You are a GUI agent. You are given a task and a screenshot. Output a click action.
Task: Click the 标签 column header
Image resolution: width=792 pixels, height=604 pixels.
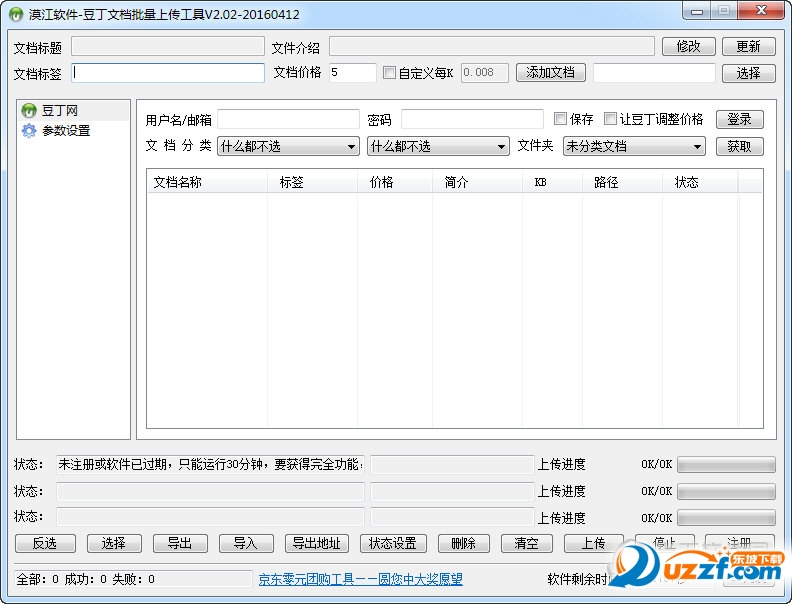tap(312, 182)
